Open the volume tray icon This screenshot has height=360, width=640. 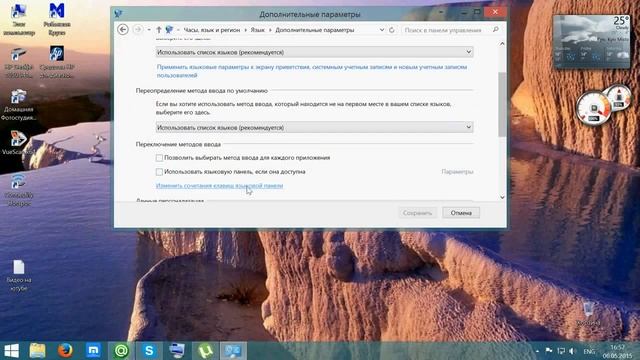tap(572, 351)
